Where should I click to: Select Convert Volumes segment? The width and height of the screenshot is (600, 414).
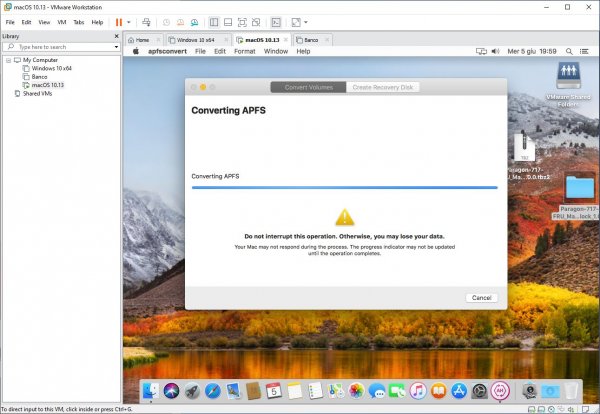(x=308, y=87)
